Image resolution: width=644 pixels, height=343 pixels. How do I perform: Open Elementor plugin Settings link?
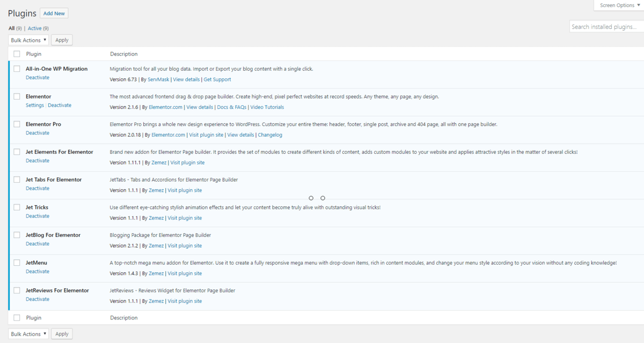click(35, 106)
